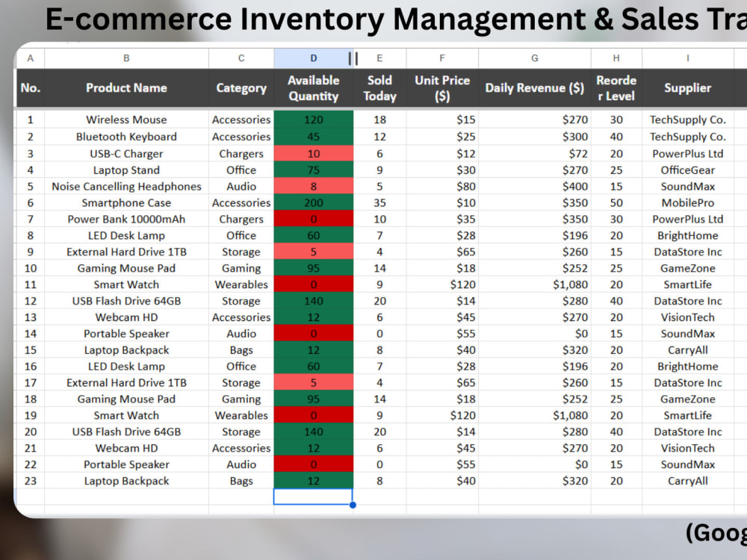Click the 'No.' header cell
The image size is (747, 560).
pos(31,88)
